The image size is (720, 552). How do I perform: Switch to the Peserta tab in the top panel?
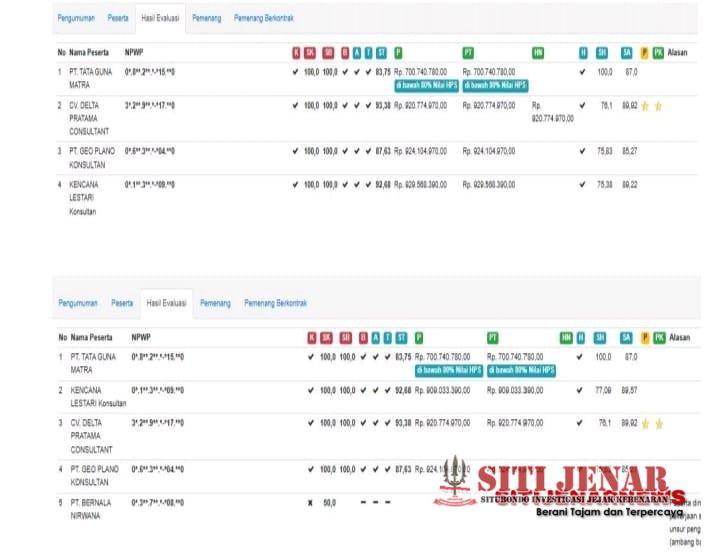point(119,18)
